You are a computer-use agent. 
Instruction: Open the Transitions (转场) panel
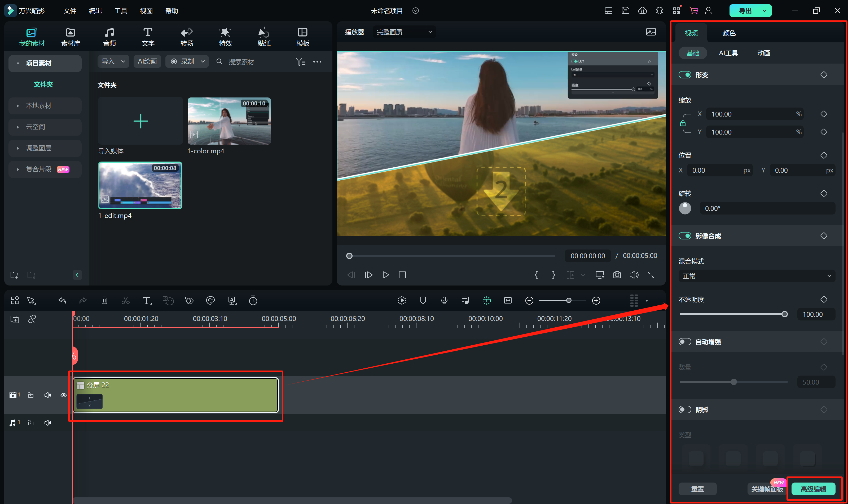(187, 37)
